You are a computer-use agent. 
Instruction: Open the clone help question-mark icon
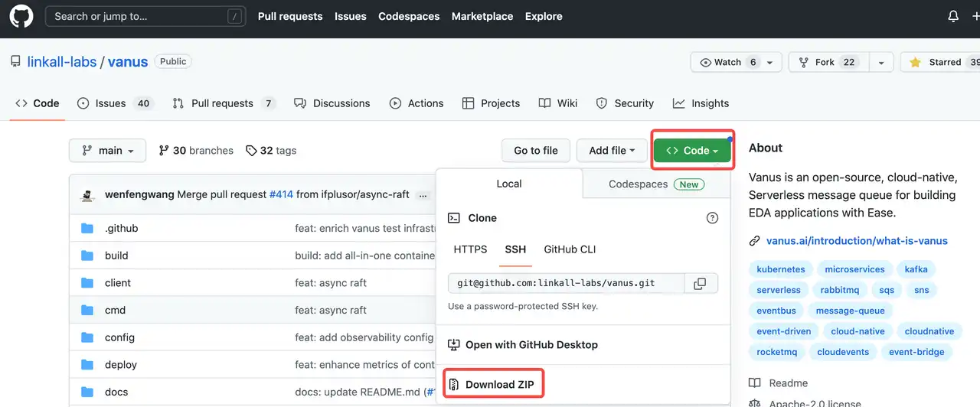(x=712, y=218)
